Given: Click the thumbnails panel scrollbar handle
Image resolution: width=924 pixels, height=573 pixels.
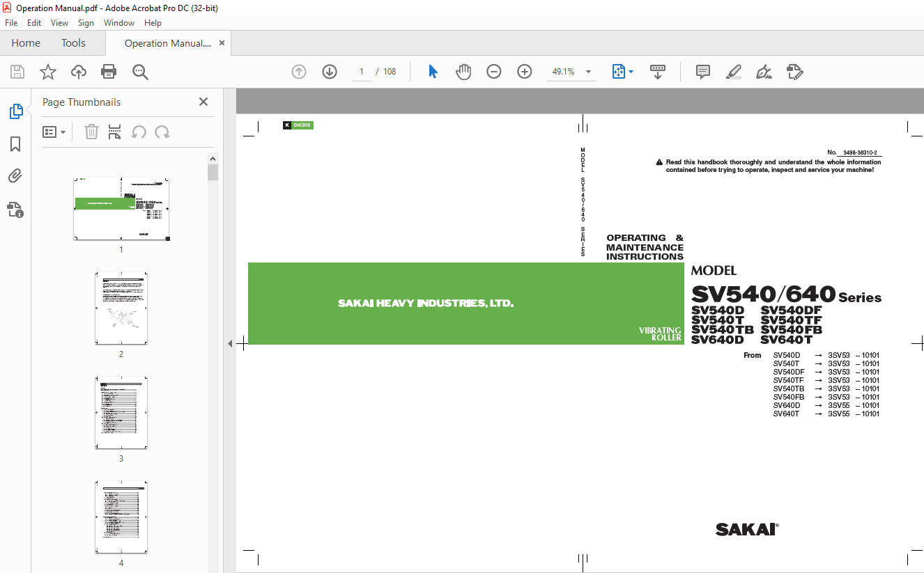Looking at the screenshot, I should click(x=213, y=171).
